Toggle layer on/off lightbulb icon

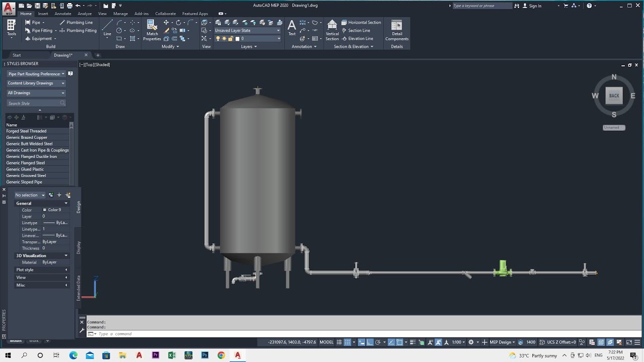pyautogui.click(x=218, y=39)
